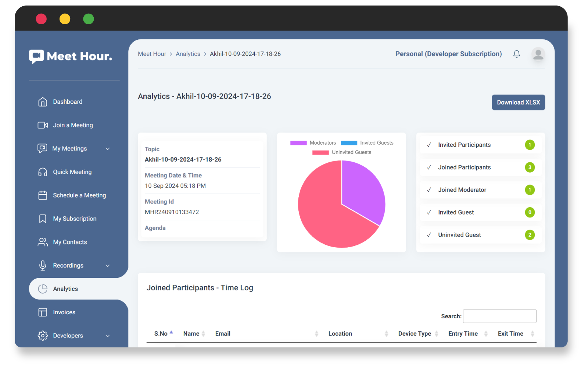The height and width of the screenshot is (368, 588).
Task: Expand the My Meetings menu
Action: click(x=107, y=149)
